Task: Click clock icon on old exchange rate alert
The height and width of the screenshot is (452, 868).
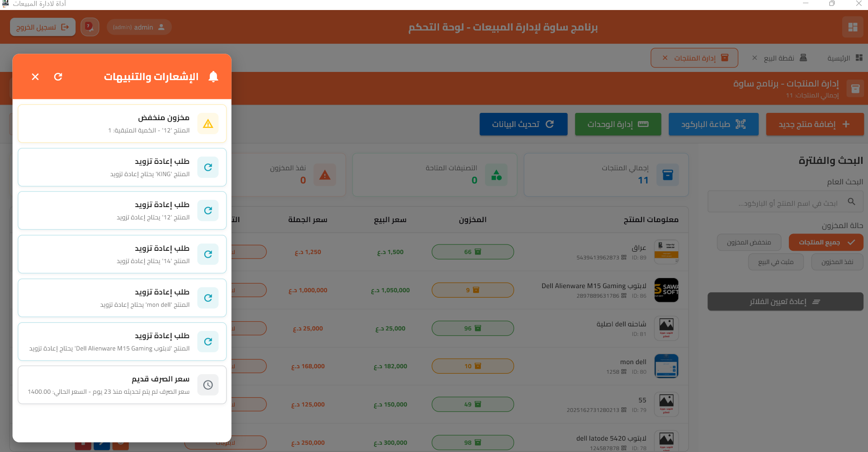Action: (x=208, y=385)
